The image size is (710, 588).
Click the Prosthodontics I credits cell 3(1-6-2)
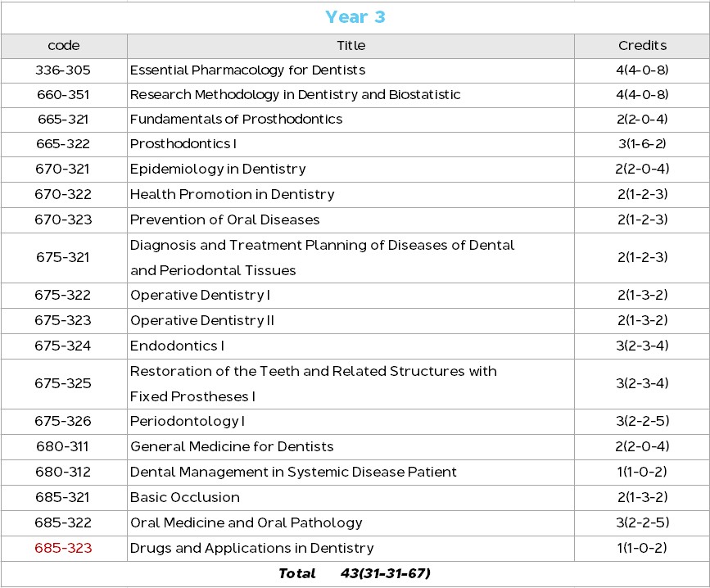click(642, 144)
